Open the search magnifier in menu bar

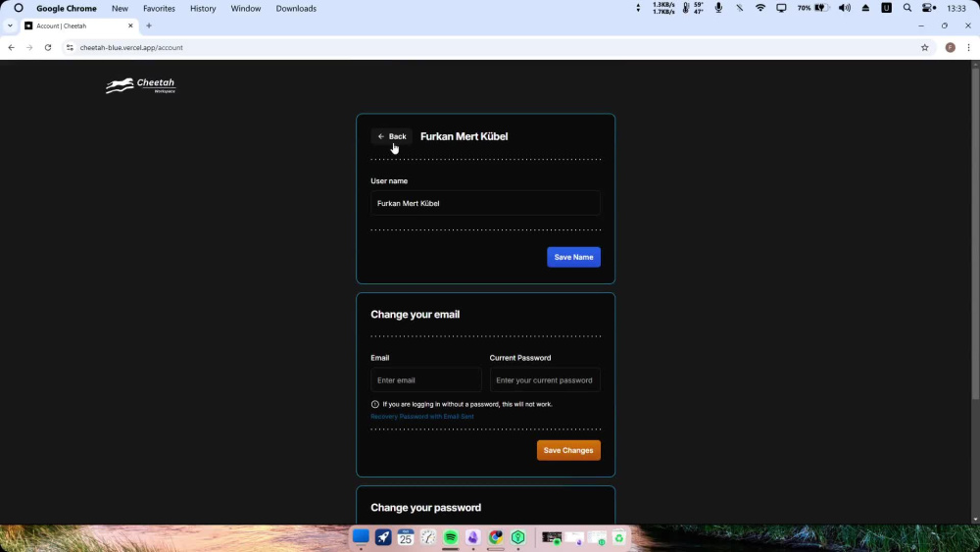pyautogui.click(x=906, y=8)
